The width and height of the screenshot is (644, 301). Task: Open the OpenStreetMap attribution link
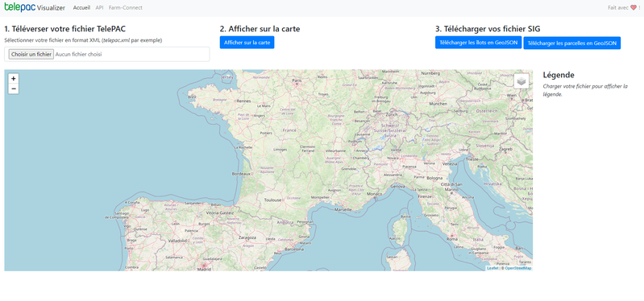click(x=518, y=268)
